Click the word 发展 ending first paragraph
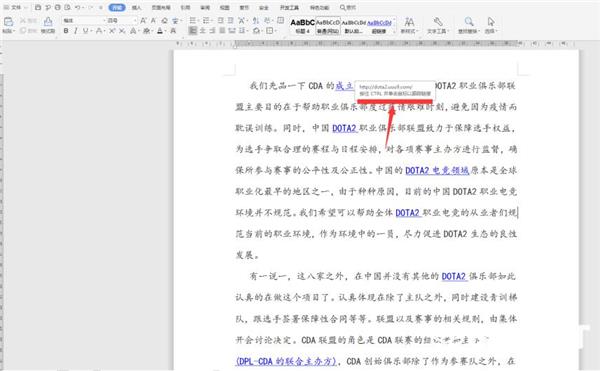 (245, 255)
